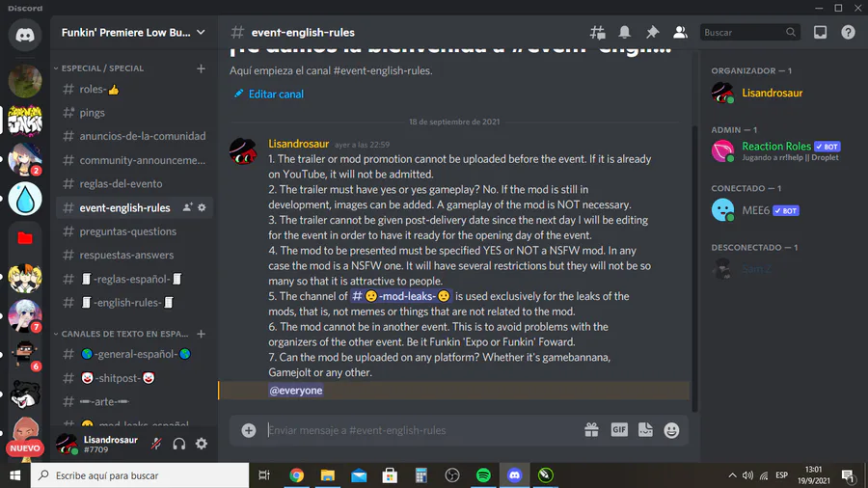This screenshot has width=868, height=488.
Task: Click the plus attachment button in message bar
Action: coord(249,430)
